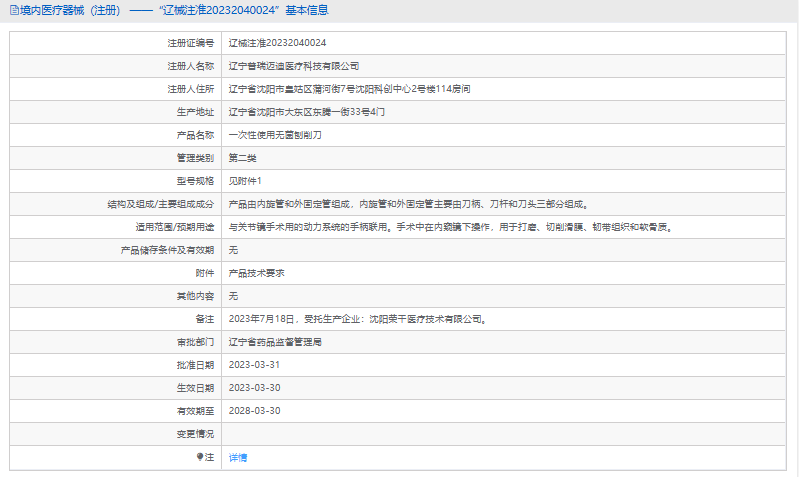Click the 备注 label
Image resolution: width=799 pixels, height=477 pixels.
click(205, 319)
